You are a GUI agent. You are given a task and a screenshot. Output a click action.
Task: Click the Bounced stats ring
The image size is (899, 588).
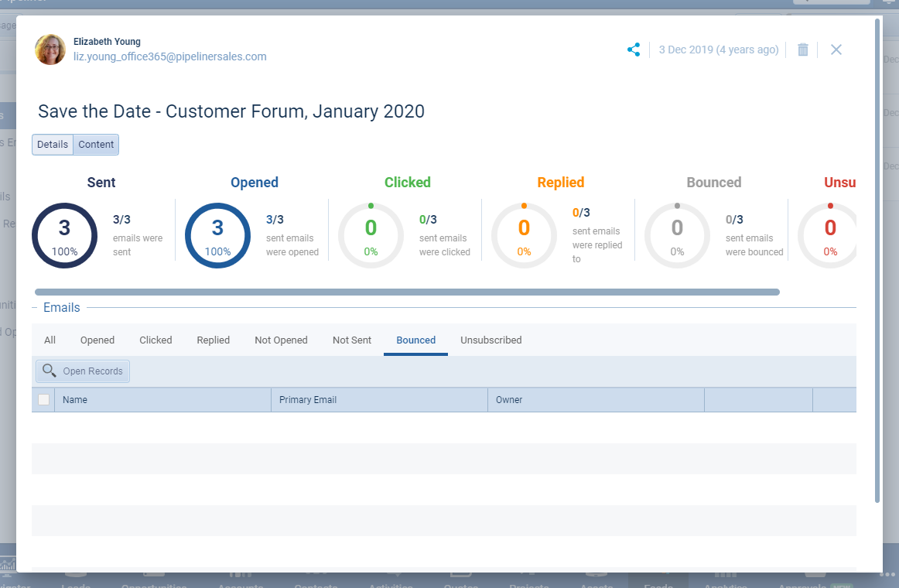click(x=677, y=235)
